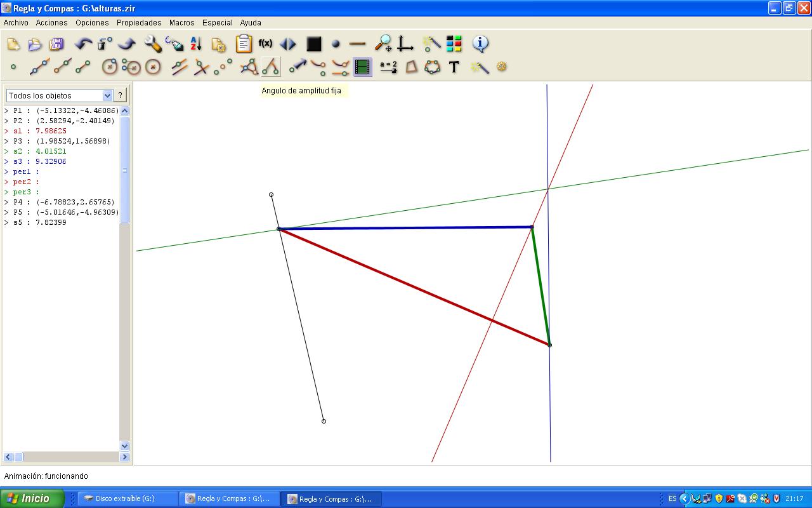This screenshot has width=812, height=508.
Task: Open the Ayuda menu
Action: pyautogui.click(x=251, y=22)
